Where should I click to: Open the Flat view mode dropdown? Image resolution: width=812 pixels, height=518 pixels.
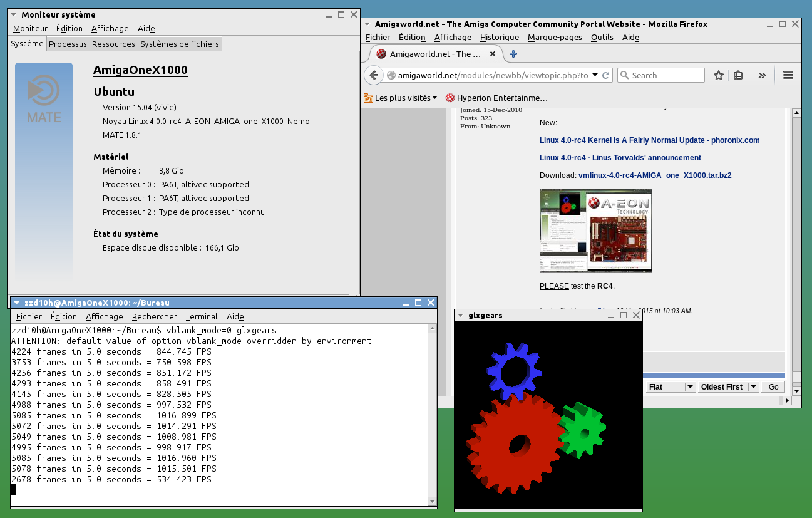click(690, 387)
